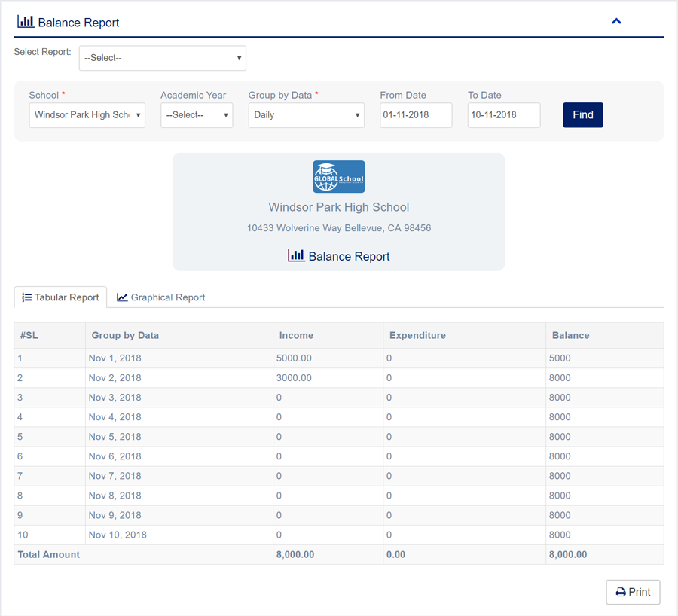Click the Windsor Park High School heading
Screen dimensions: 678x616
tap(339, 207)
